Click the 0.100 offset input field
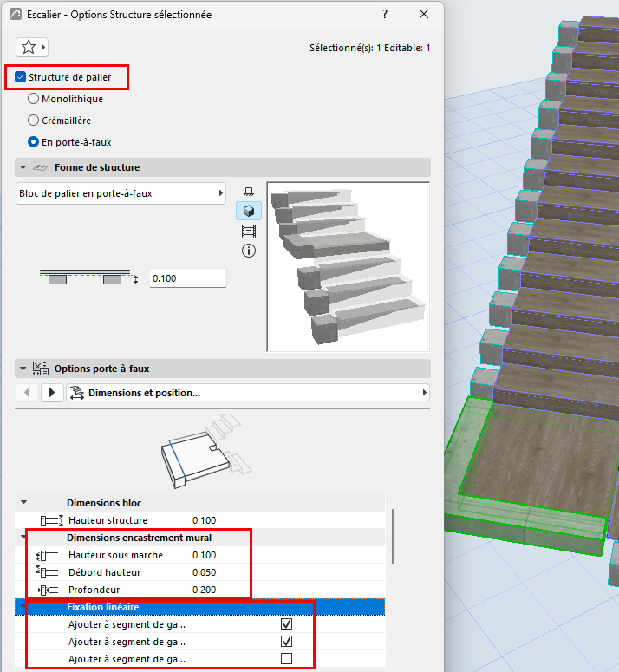The image size is (619, 672). point(187,278)
